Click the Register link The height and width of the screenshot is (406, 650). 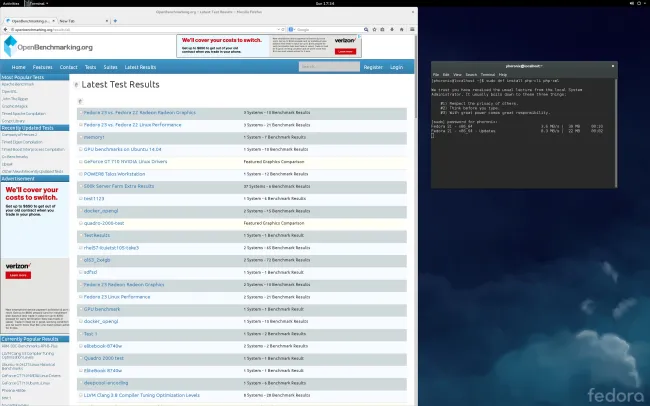click(x=373, y=67)
